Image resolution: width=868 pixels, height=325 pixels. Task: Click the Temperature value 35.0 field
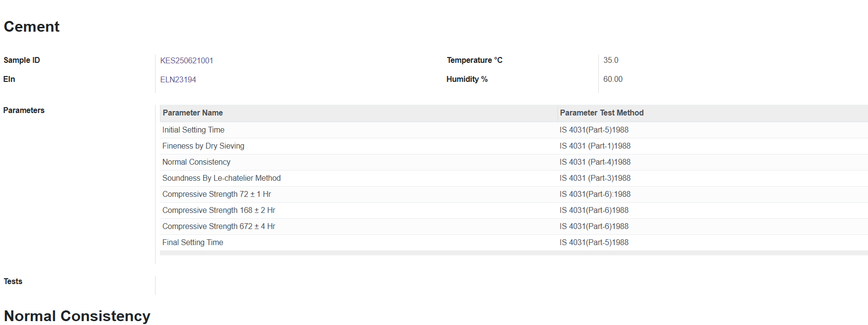(611, 60)
